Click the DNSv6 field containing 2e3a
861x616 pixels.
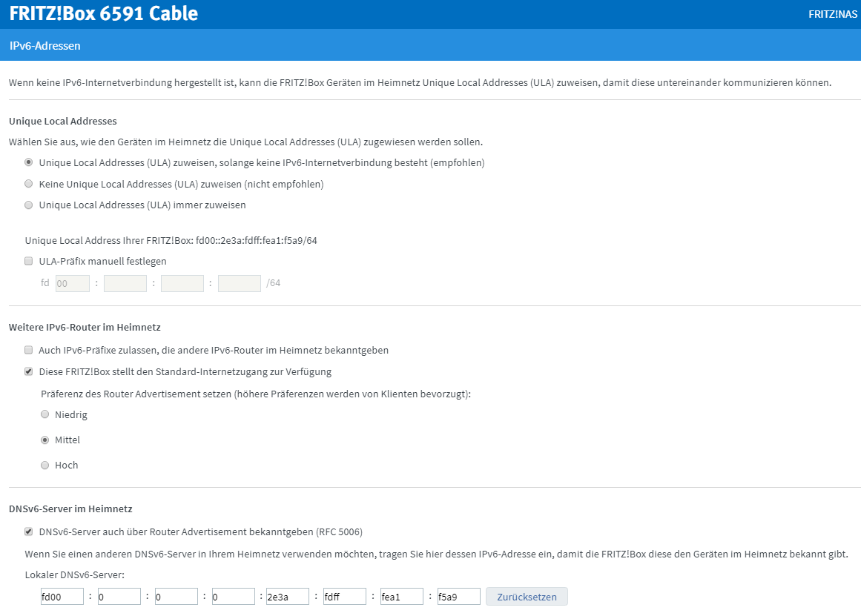click(x=287, y=597)
